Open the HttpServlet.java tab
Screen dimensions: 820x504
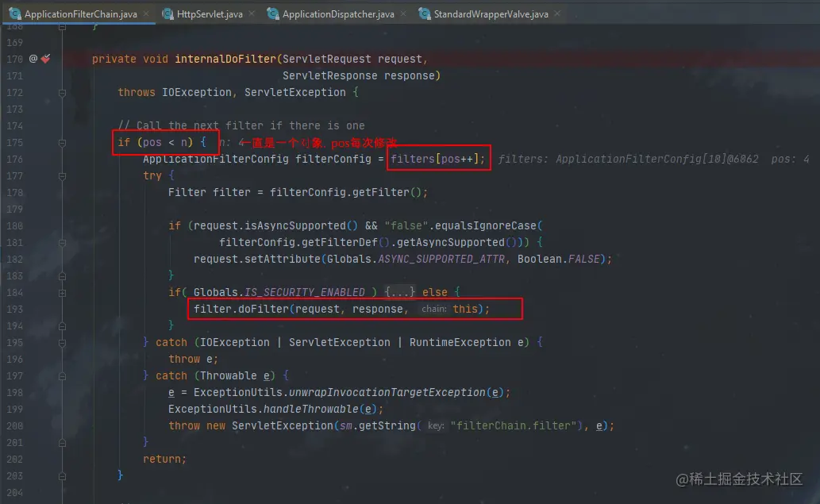(210, 14)
